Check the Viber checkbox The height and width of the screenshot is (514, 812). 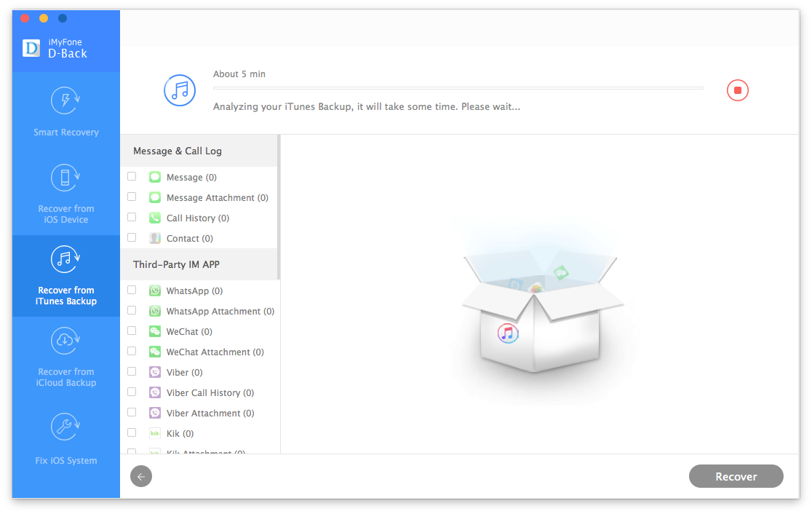(x=132, y=371)
